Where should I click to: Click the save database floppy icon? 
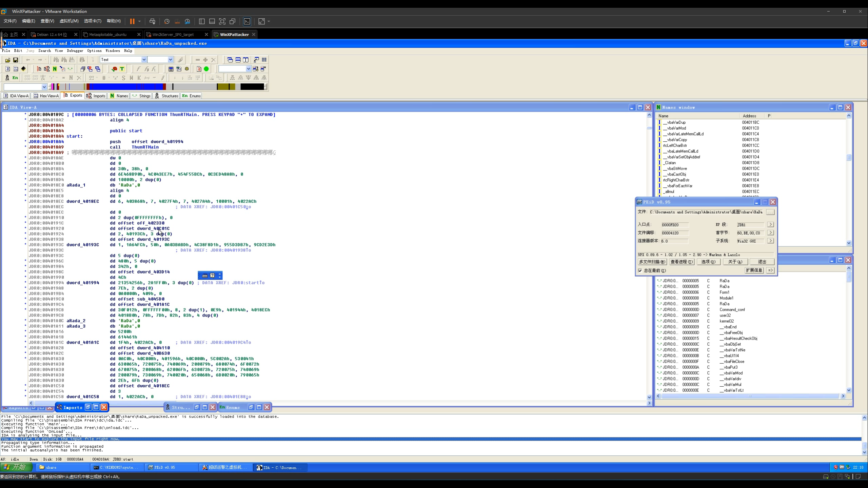(16, 60)
